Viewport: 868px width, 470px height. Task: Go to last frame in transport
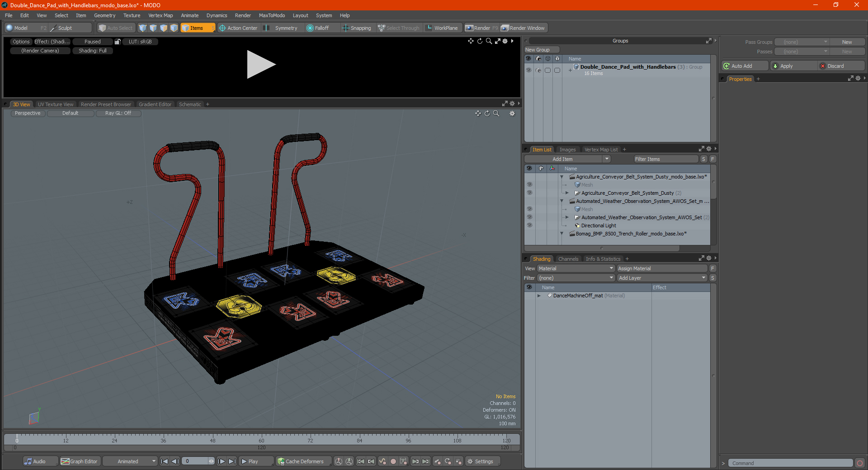coord(232,461)
